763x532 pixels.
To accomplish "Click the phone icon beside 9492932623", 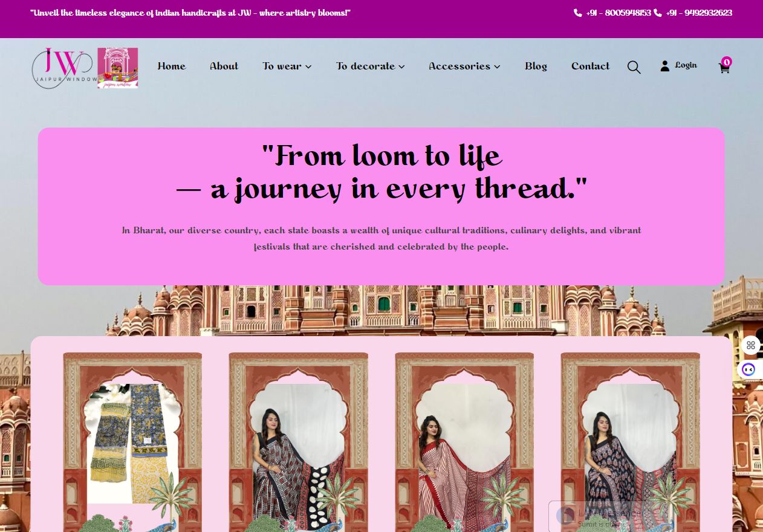I will [x=658, y=13].
